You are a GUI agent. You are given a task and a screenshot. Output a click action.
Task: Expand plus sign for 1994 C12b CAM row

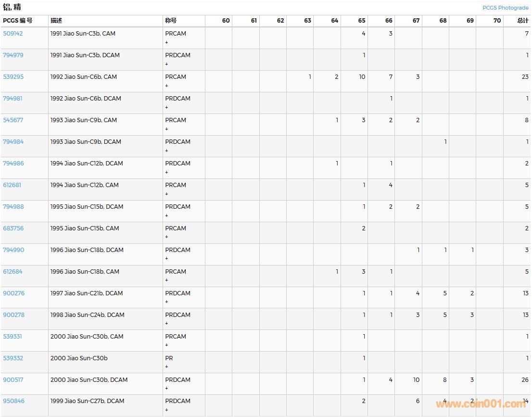(x=167, y=194)
